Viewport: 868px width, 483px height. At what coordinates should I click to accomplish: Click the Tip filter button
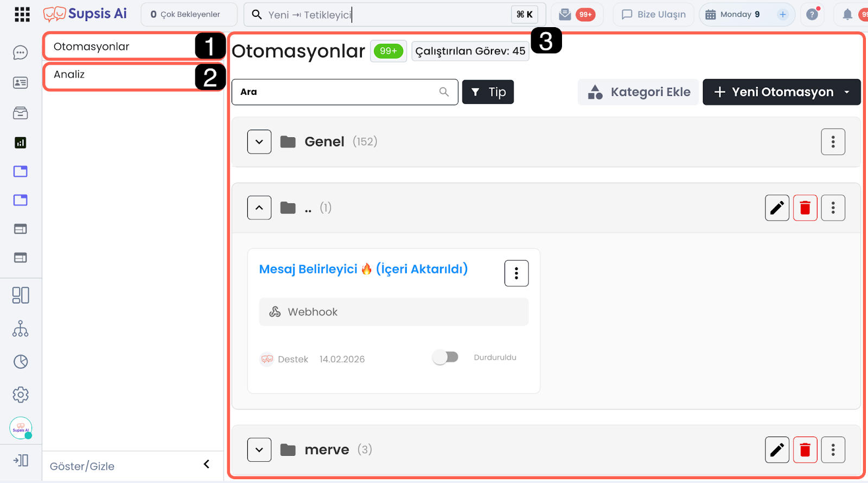(x=488, y=92)
